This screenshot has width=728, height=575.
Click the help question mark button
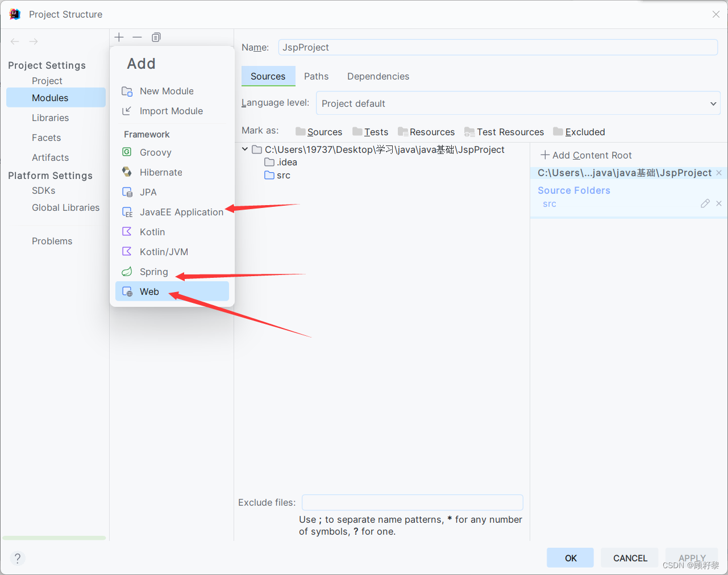[18, 558]
